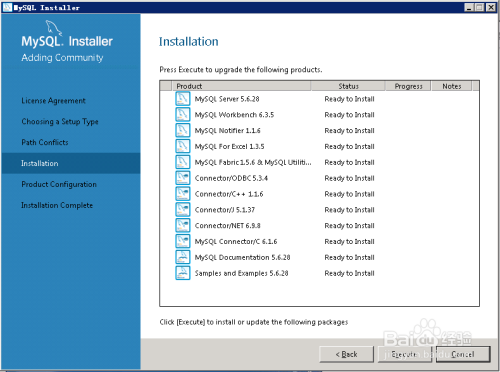Close the MySQL Installer window
The width and height of the screenshot is (500, 372).
coord(491,7)
